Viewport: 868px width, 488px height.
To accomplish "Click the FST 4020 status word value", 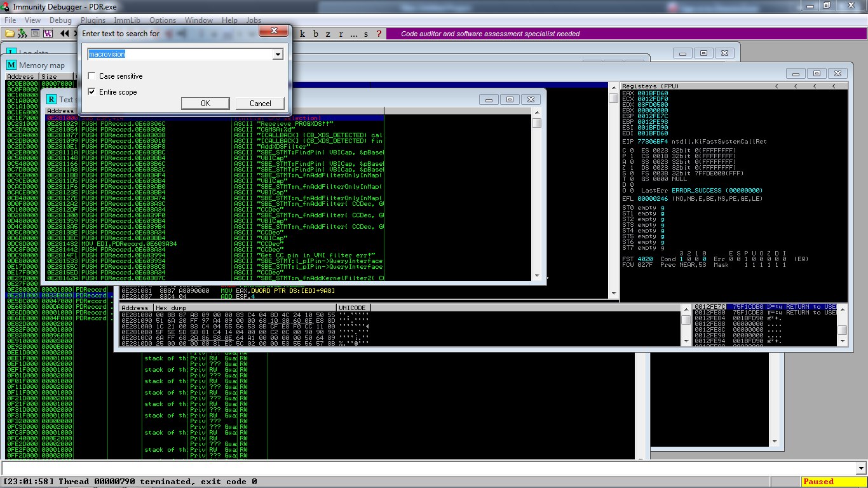I will (x=644, y=259).
